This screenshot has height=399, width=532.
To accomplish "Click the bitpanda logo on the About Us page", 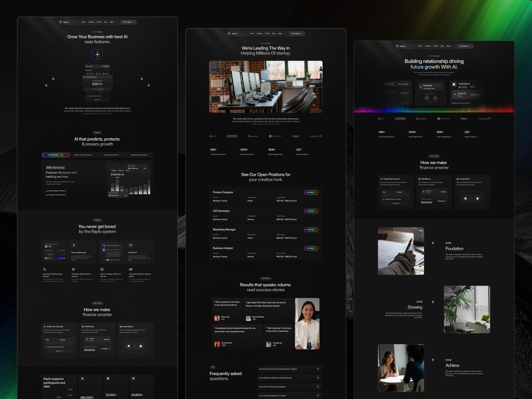I will pos(421,119).
